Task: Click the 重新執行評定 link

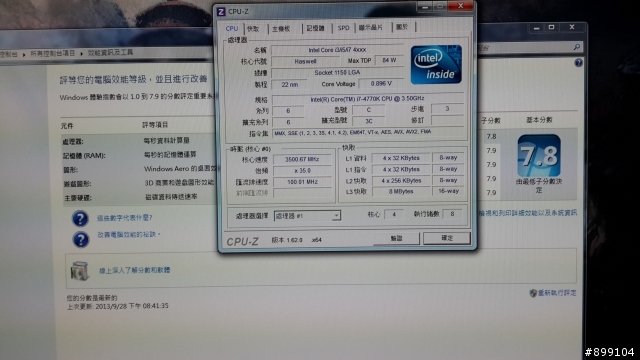Action: pos(557,293)
